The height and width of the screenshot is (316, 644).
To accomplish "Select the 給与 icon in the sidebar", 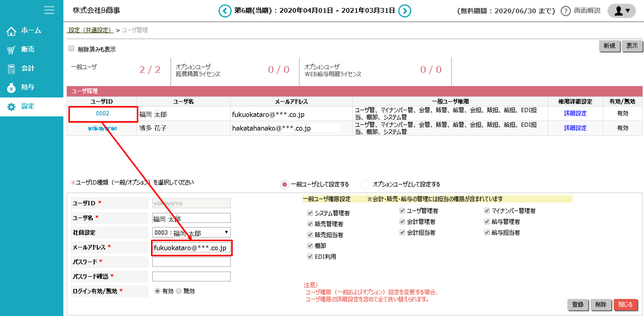I will [x=11, y=88].
